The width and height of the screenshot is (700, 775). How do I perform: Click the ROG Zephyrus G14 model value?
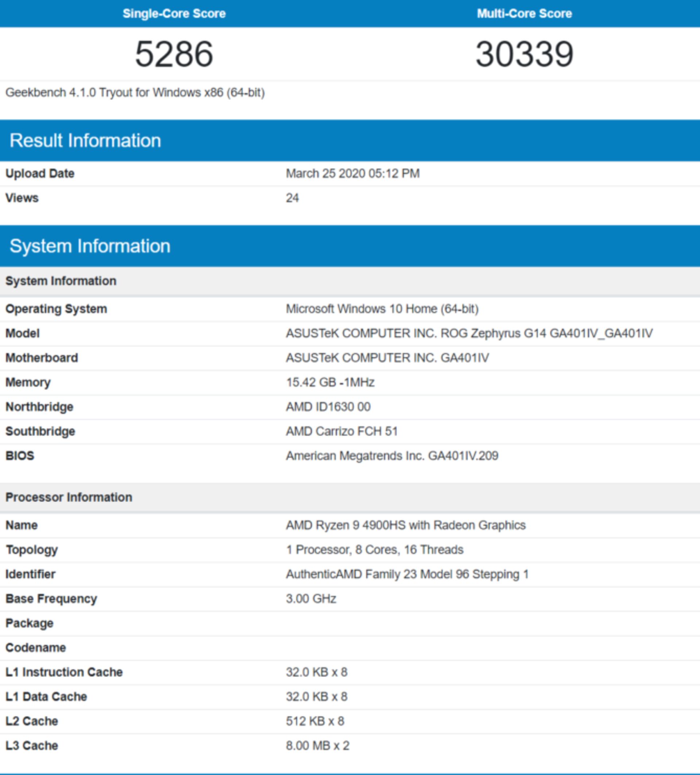pyautogui.click(x=469, y=333)
